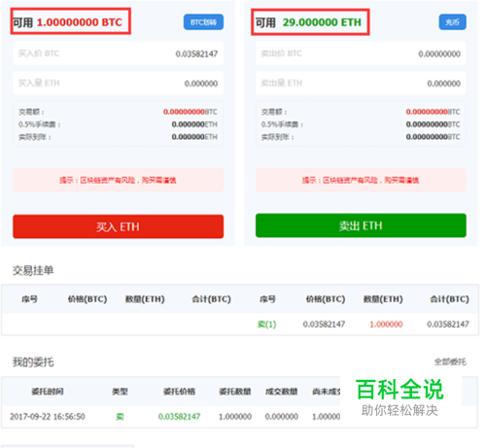Click the 委托价格 column header
This screenshot has height=448, width=486.
pos(179,392)
